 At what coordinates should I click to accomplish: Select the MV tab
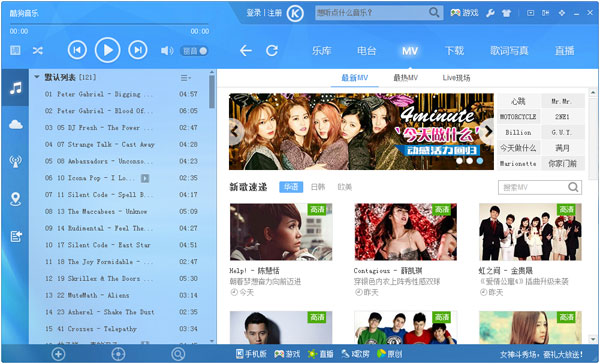tap(410, 51)
